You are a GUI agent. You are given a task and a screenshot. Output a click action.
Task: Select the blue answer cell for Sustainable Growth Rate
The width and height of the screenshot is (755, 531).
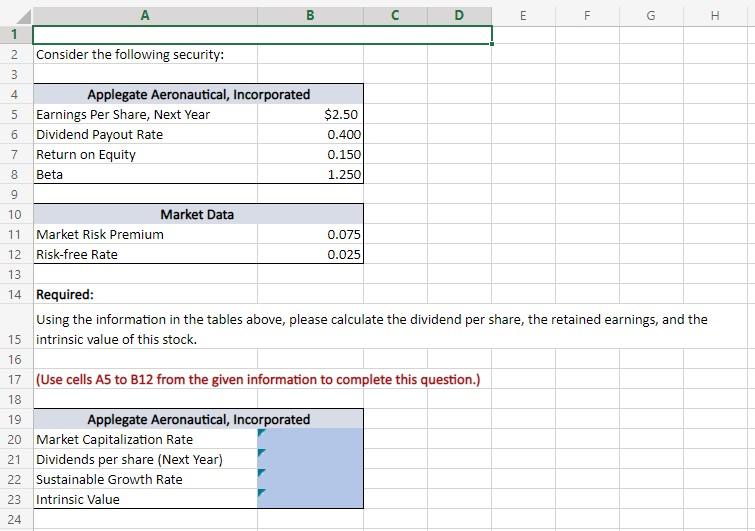click(x=310, y=479)
